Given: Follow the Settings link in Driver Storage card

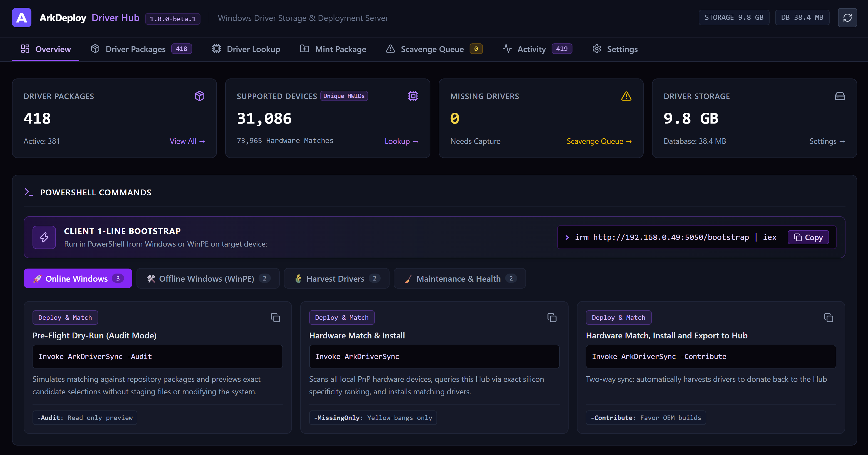Looking at the screenshot, I should click(827, 141).
